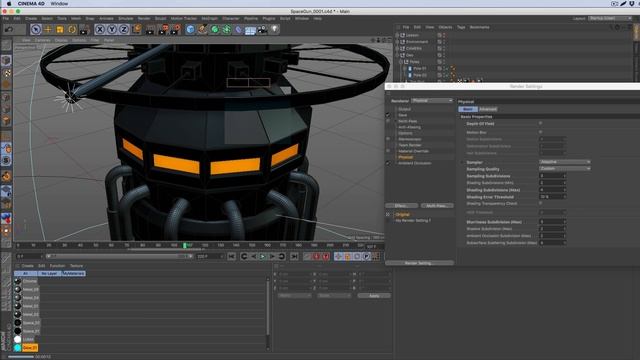
Task: Open the Sampler dropdown
Action: click(x=565, y=162)
